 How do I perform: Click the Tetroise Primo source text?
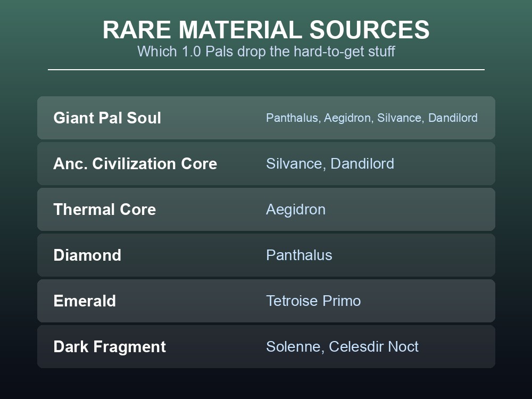tap(313, 301)
